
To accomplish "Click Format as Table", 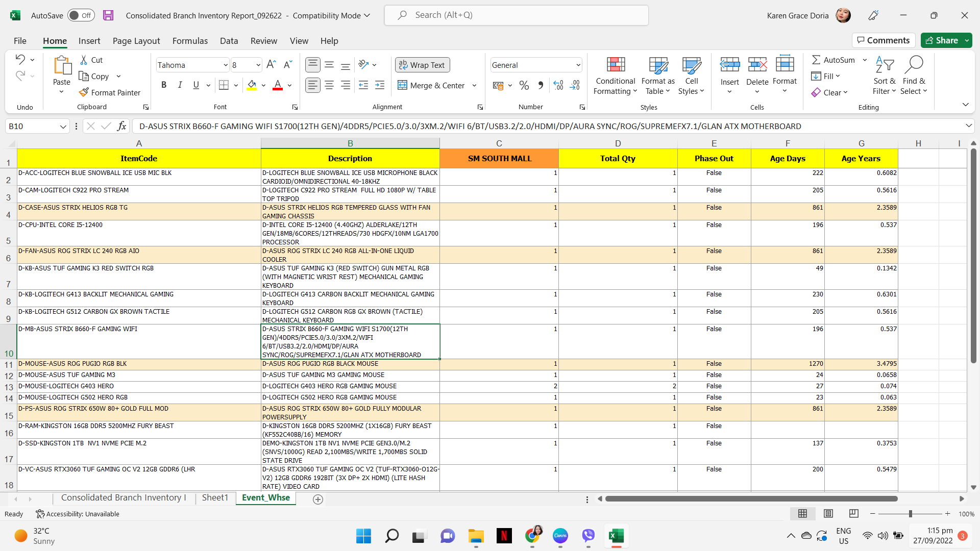I will point(658,74).
